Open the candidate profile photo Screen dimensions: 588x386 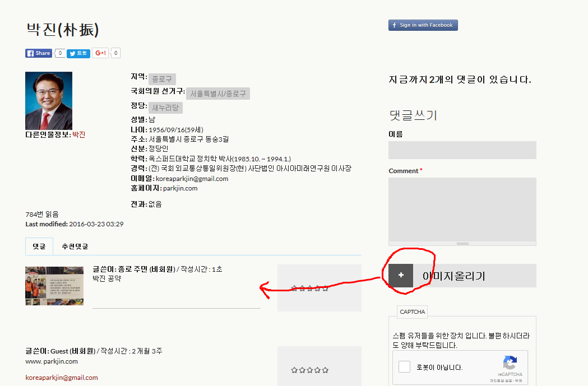(49, 101)
